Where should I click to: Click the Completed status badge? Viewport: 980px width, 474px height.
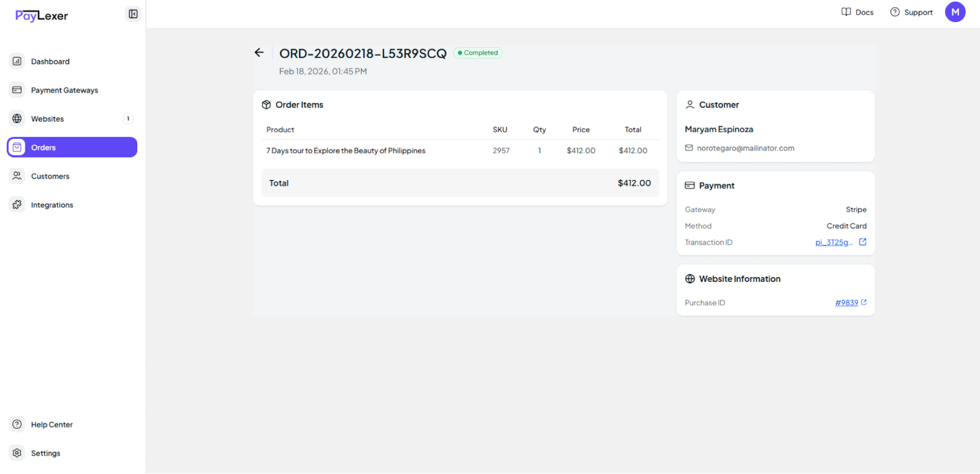[x=478, y=53]
